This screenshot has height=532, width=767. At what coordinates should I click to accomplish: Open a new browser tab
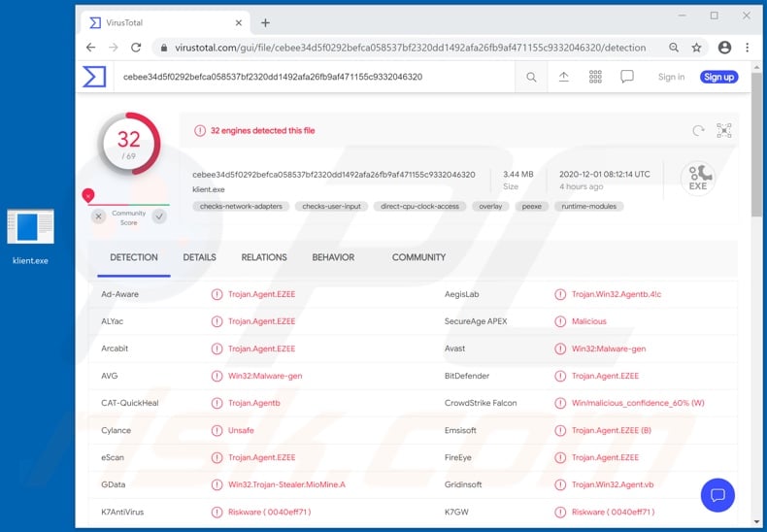point(265,23)
